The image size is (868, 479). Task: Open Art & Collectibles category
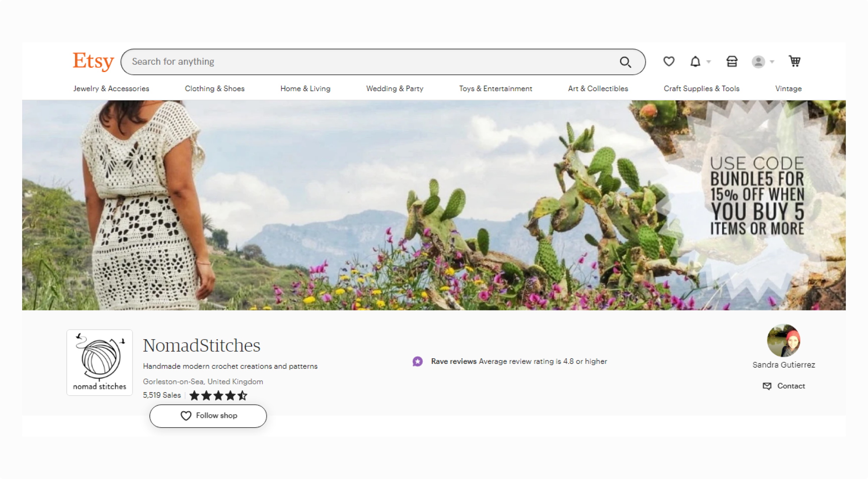pyautogui.click(x=598, y=89)
